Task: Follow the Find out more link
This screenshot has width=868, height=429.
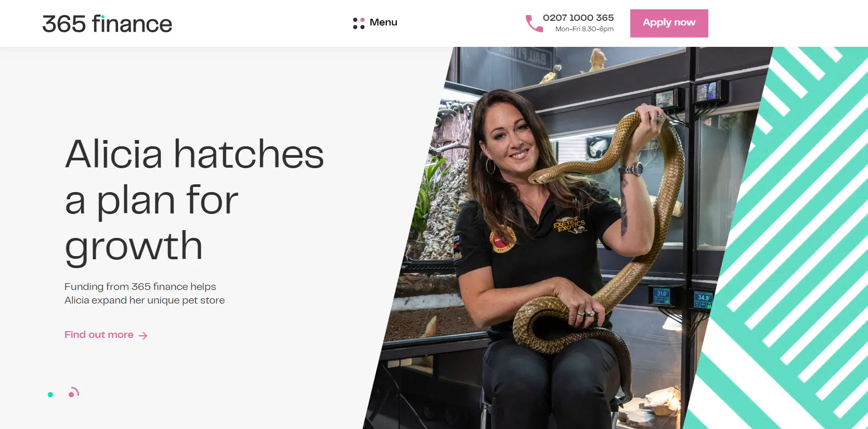Action: pos(99,335)
